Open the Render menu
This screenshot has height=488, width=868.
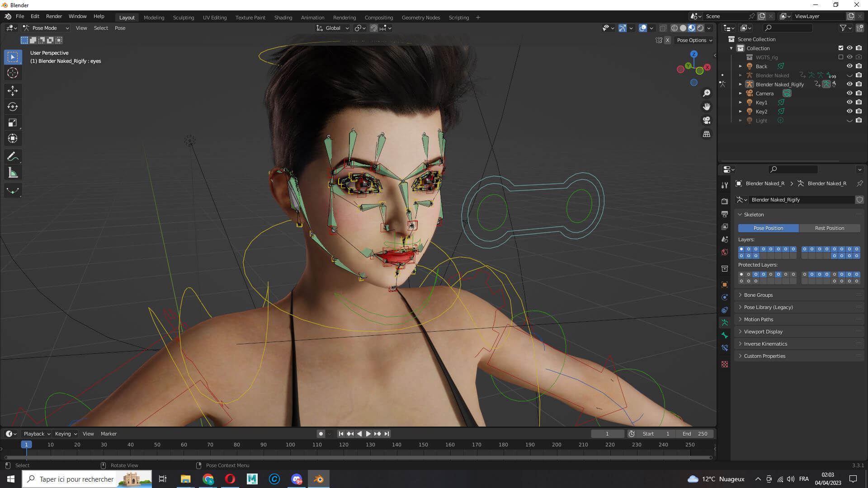point(54,16)
